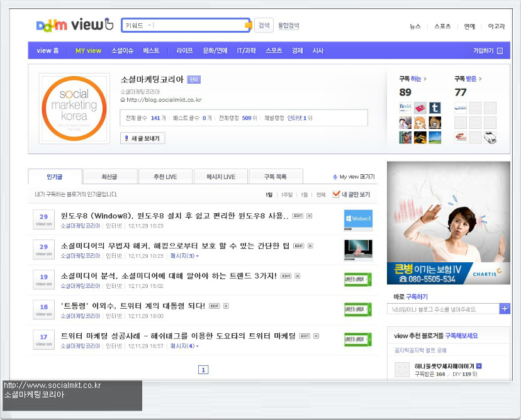Open the 꼼지락꼼지락 펠트 공예 link
Image resolution: width=521 pixels, height=420 pixels.
[420, 350]
